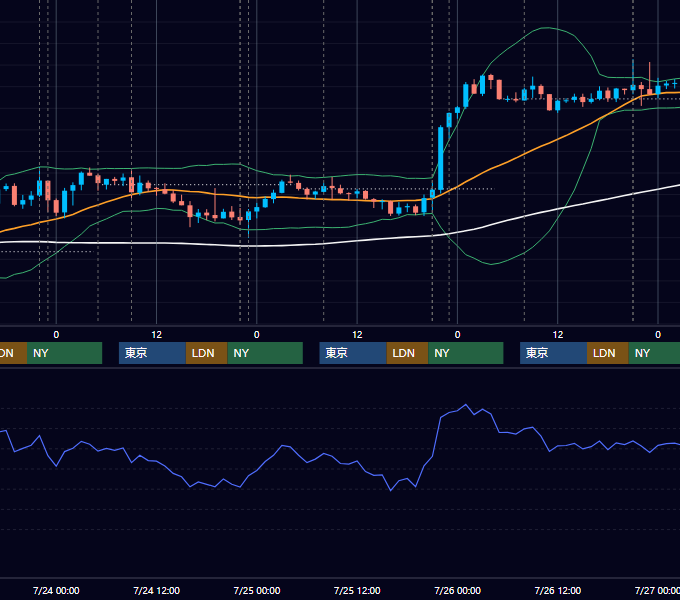Click the hour label 12 above 7/24 12:00
The height and width of the screenshot is (600, 680).
pyautogui.click(x=157, y=335)
